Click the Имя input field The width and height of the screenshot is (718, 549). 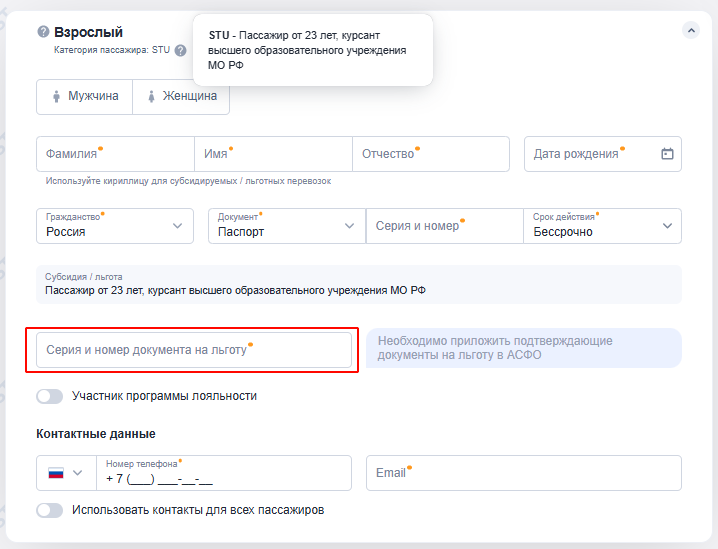(273, 154)
